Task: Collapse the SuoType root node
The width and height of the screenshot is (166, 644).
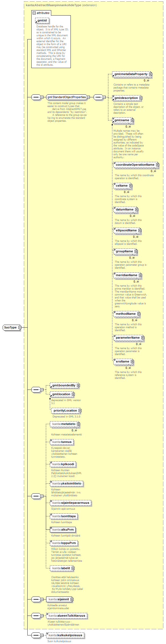Action: 20,327
